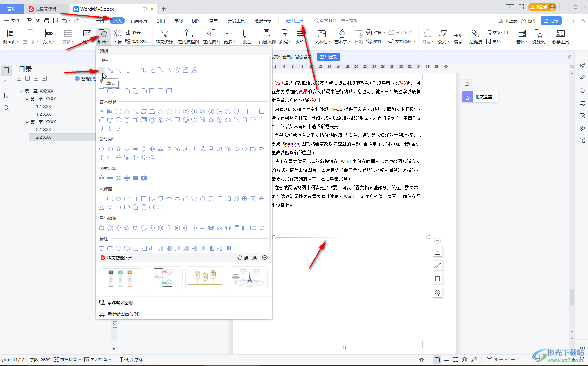The width and height of the screenshot is (588, 366).
Task: Expand the More (更多) dropdown
Action: pos(229,37)
